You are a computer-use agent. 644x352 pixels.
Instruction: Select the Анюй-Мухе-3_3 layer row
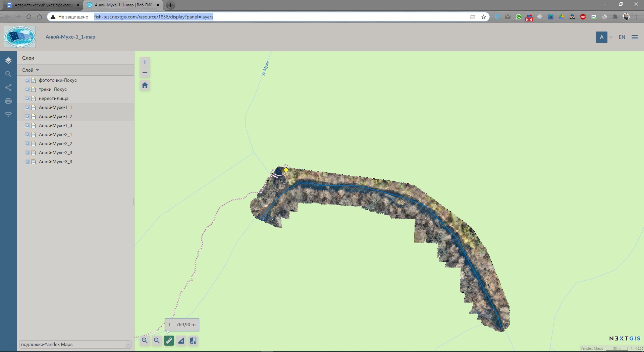[75, 162]
